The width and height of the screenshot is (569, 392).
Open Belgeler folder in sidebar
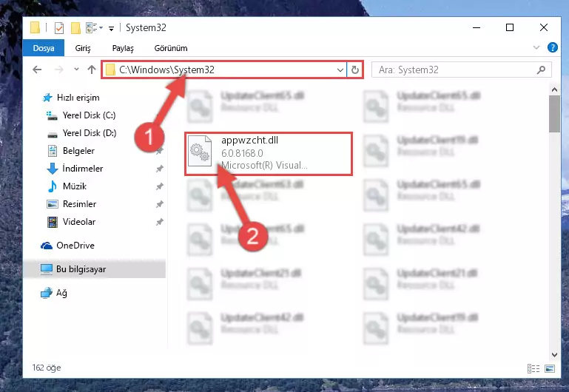point(78,151)
